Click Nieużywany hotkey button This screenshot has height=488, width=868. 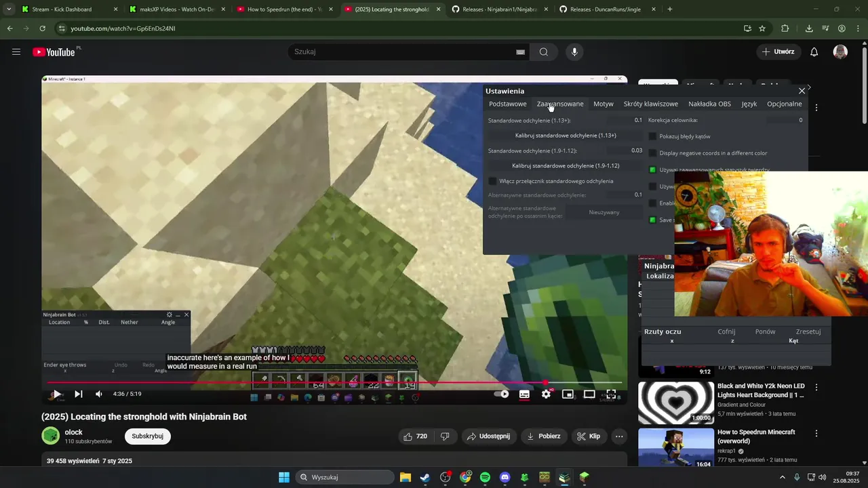[x=604, y=212]
